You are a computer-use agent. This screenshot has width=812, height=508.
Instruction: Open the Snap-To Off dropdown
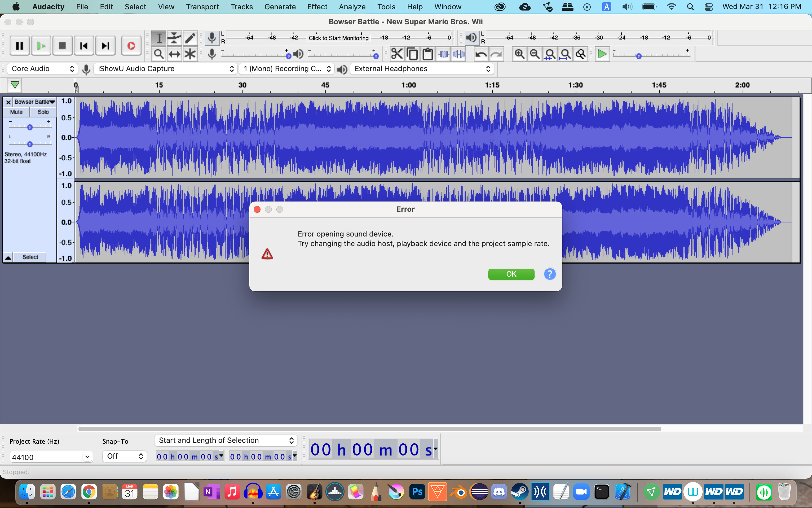point(125,456)
